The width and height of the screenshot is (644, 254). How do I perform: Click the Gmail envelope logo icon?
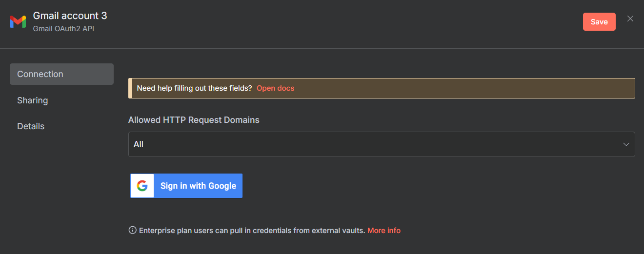(x=18, y=21)
